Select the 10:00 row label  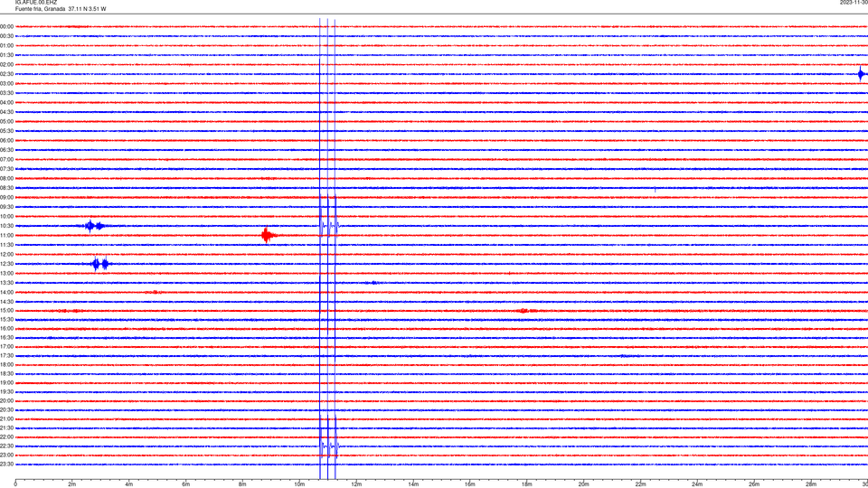click(6, 216)
